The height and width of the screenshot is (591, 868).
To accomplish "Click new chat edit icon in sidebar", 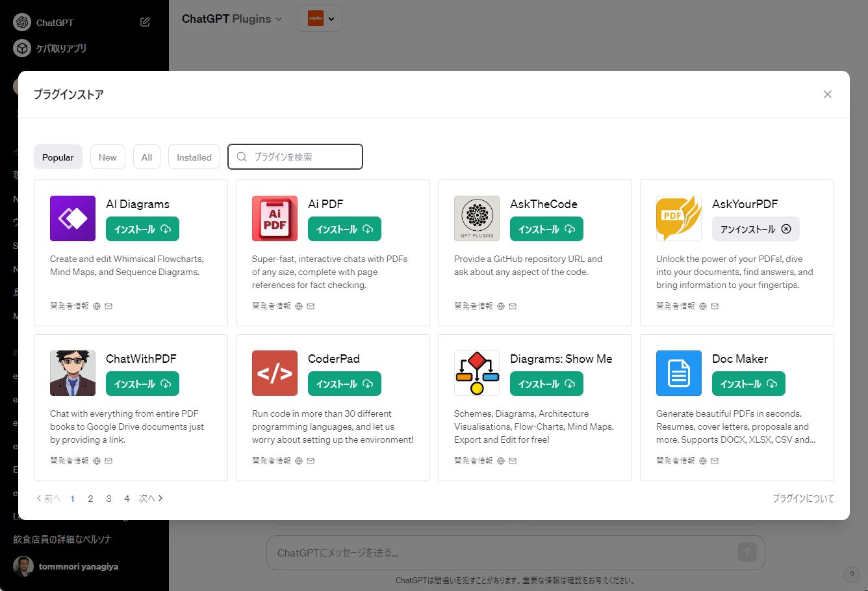I will 145,22.
